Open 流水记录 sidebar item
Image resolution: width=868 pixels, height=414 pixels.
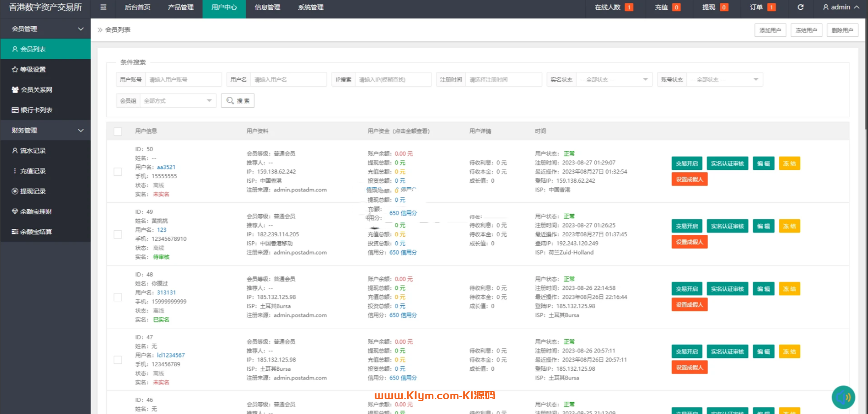tap(32, 151)
